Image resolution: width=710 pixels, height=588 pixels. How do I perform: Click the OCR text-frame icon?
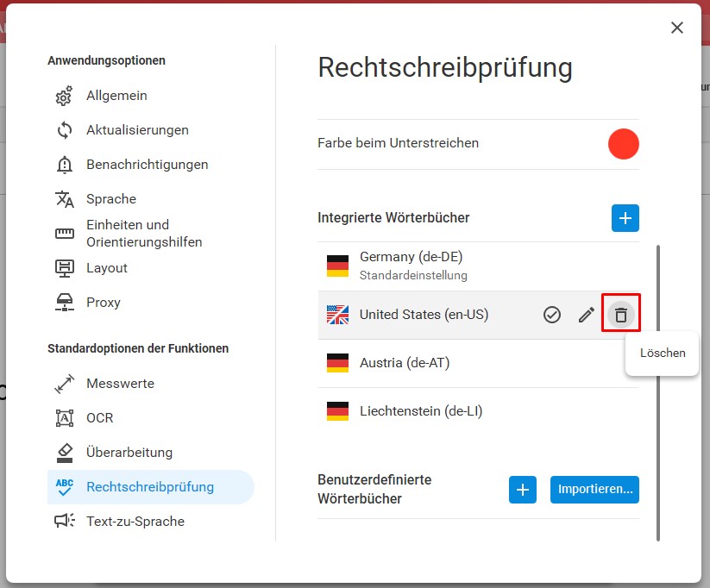coord(65,418)
